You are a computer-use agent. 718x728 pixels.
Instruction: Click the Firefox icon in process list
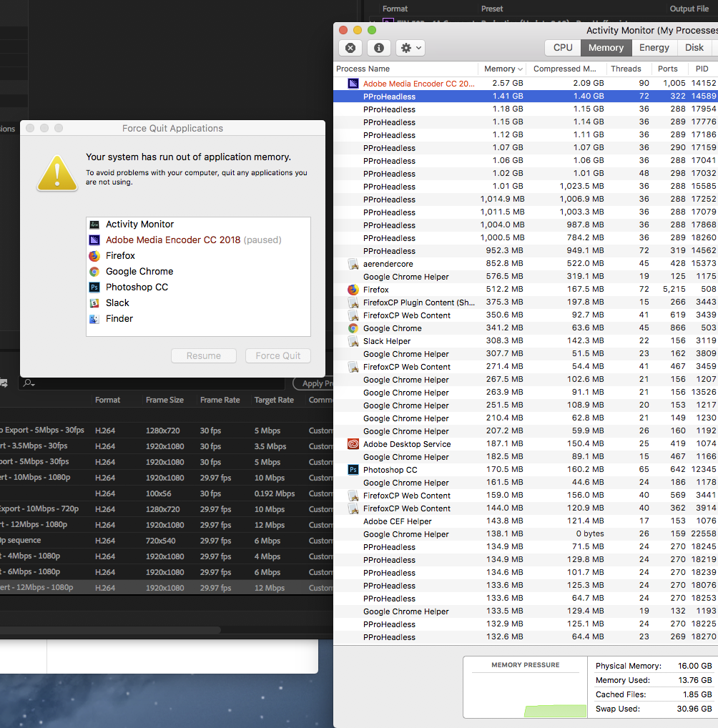coord(353,289)
